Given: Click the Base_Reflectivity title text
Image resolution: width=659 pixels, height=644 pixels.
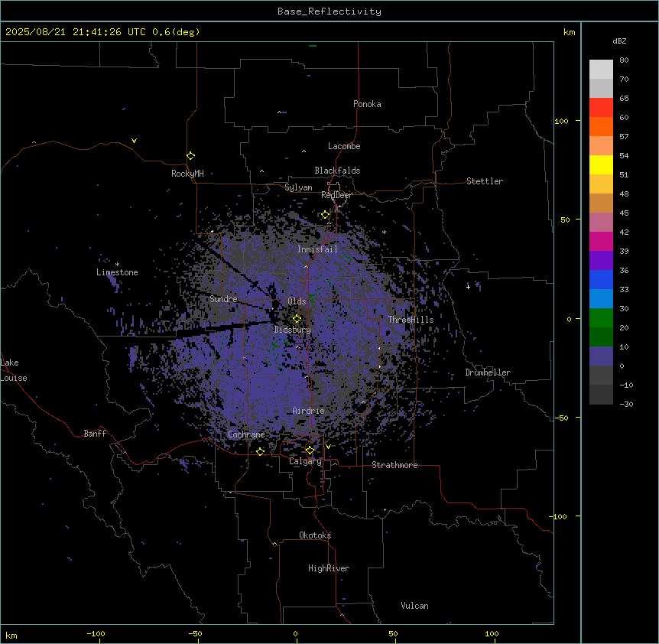Looking at the screenshot, I should coord(329,11).
